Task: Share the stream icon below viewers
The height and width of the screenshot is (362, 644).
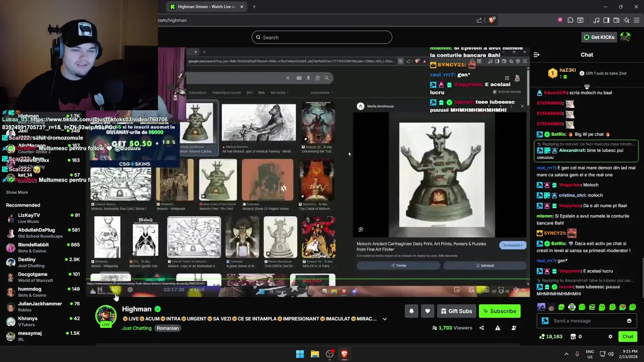Action: [481, 328]
